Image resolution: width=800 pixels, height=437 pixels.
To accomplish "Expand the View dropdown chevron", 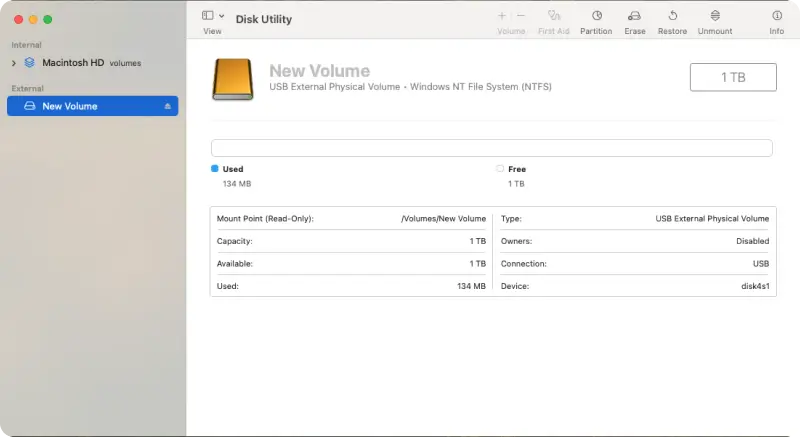I will 221,16.
